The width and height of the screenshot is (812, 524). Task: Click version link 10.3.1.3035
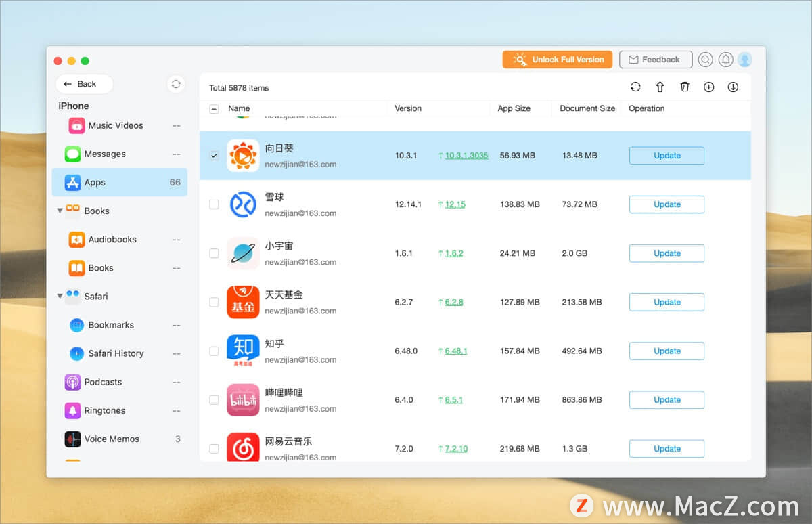[x=466, y=156]
